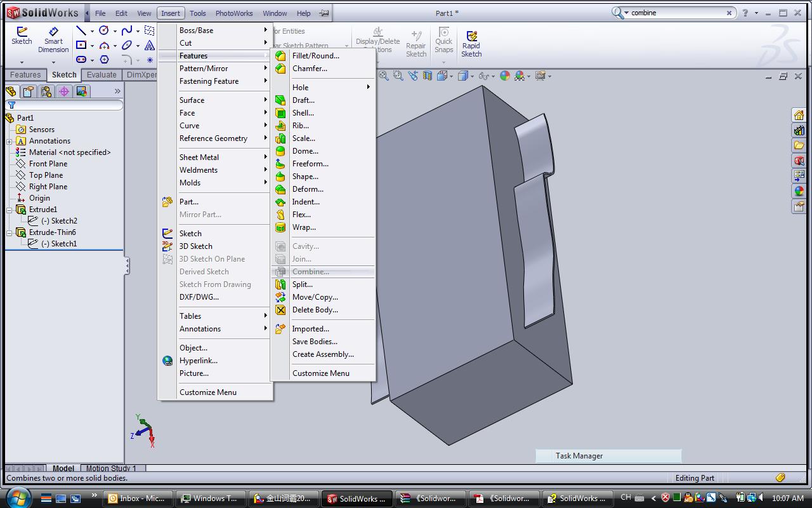This screenshot has height=508, width=812.
Task: Open the Design Library task pane icon
Action: point(799,130)
